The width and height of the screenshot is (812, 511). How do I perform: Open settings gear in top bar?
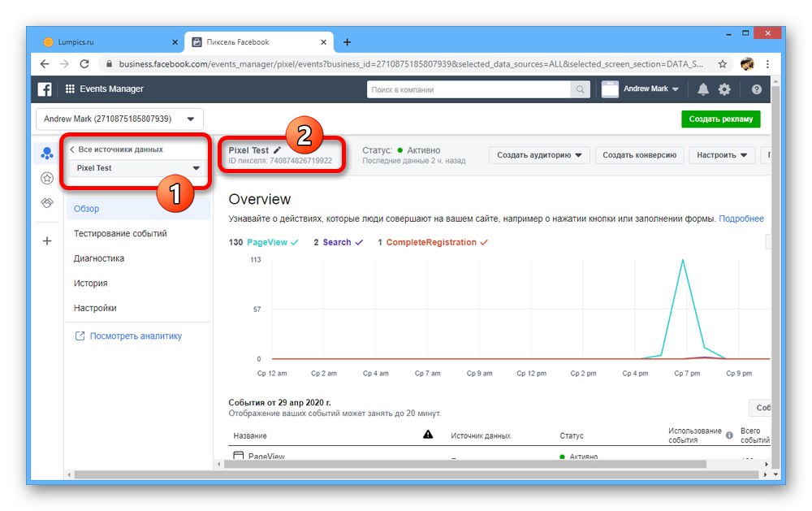point(724,89)
